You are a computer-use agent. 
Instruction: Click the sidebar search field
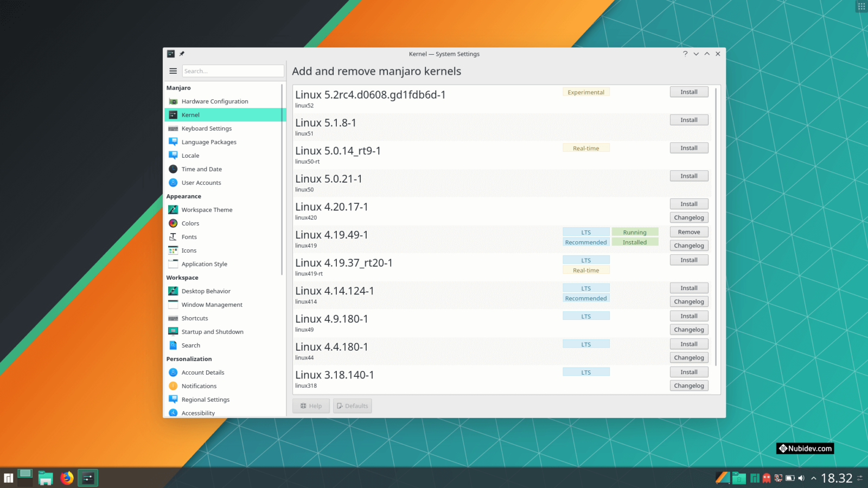pos(233,70)
